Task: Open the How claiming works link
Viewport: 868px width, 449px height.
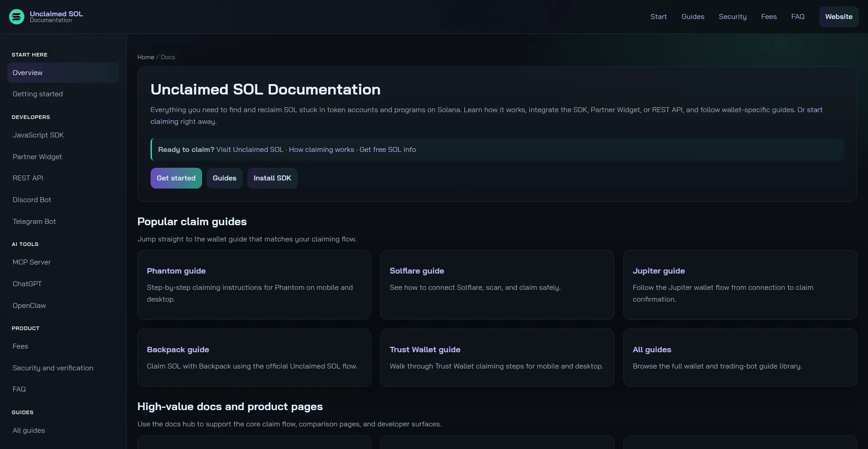Action: point(321,150)
